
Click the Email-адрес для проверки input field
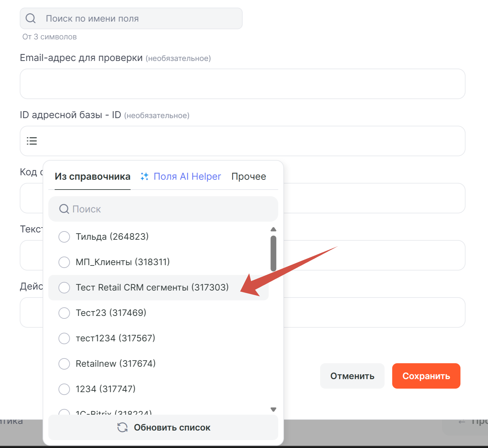click(x=243, y=84)
